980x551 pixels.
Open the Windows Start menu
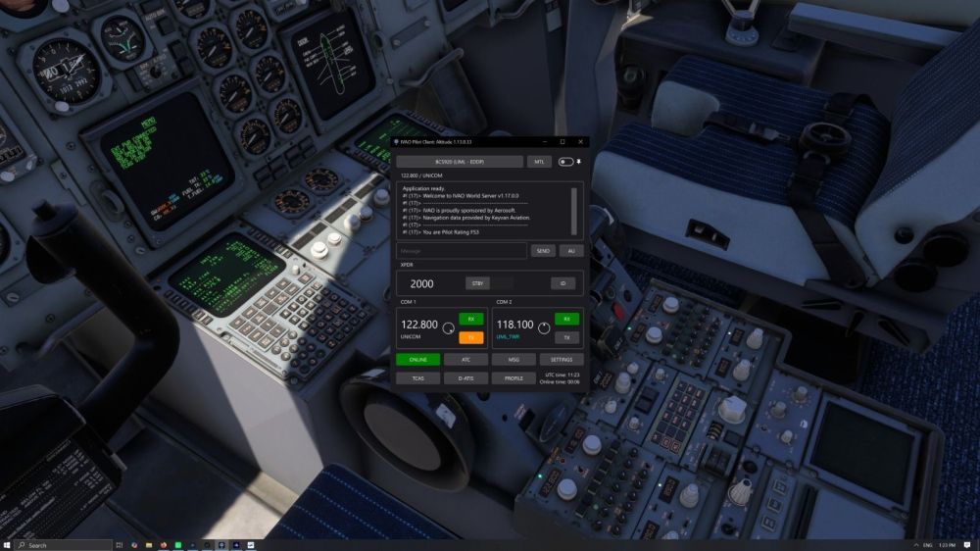tap(7, 545)
